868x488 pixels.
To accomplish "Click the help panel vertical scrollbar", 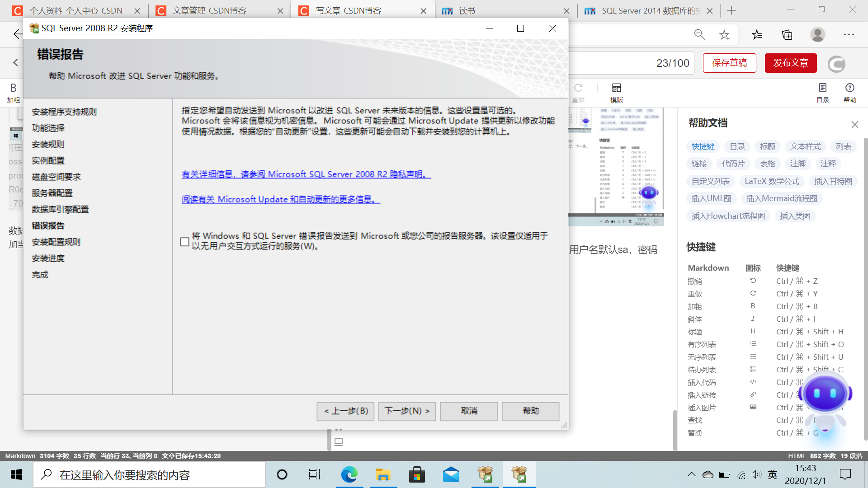I will 865,289.
